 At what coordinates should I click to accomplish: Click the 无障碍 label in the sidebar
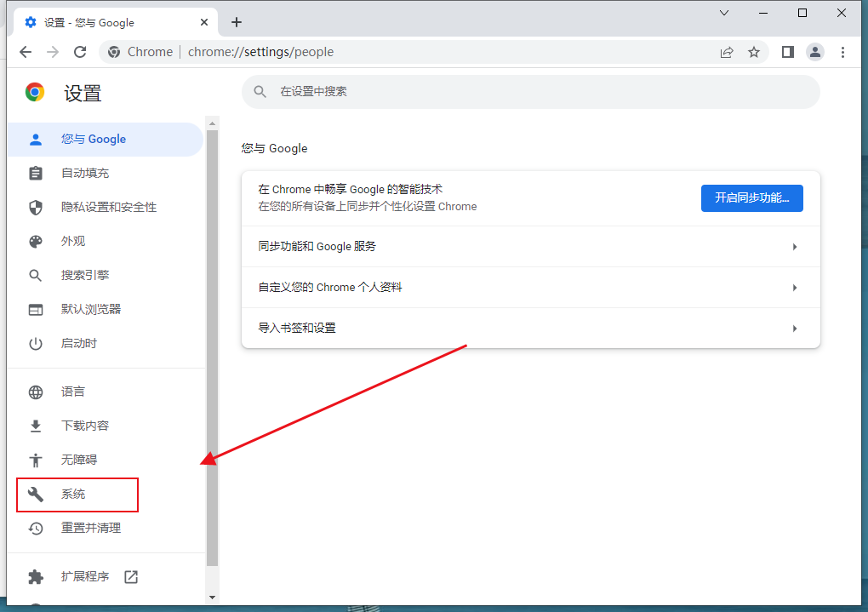pyautogui.click(x=79, y=460)
